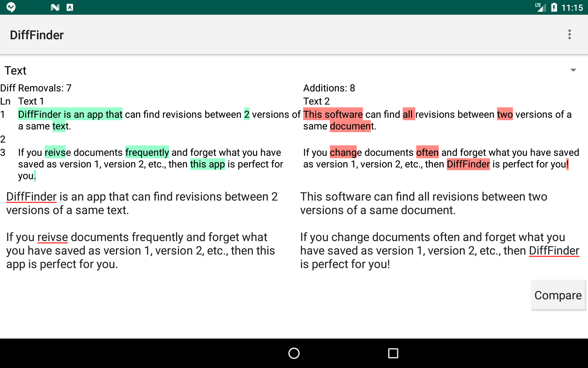This screenshot has width=588, height=368.
Task: Click the N notification icon
Action: 55,7
